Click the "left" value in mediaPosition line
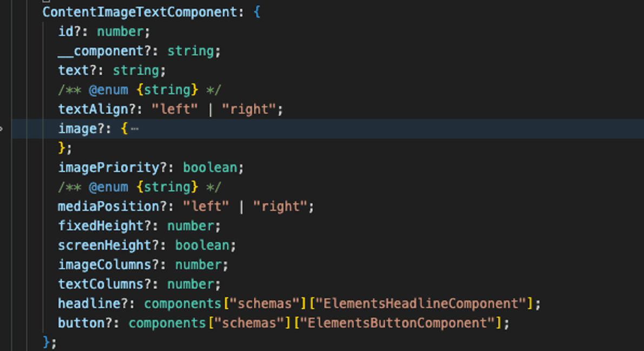644x351 pixels. click(206, 207)
